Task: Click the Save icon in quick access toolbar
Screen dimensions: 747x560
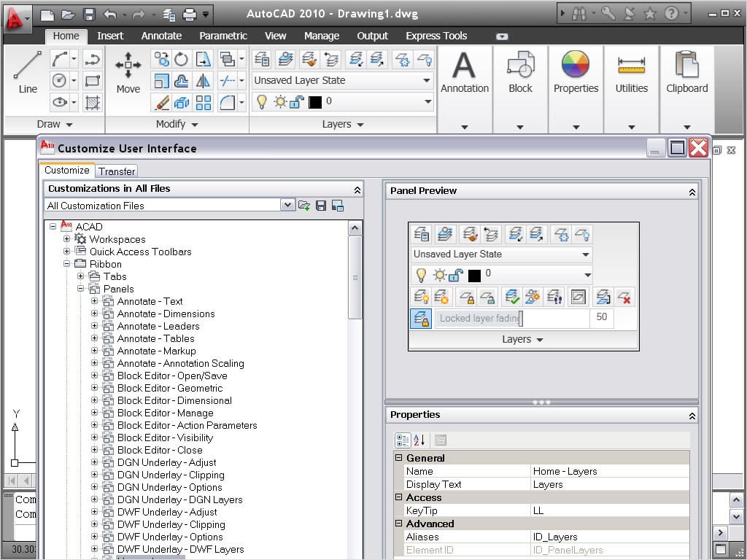Action: [89, 14]
